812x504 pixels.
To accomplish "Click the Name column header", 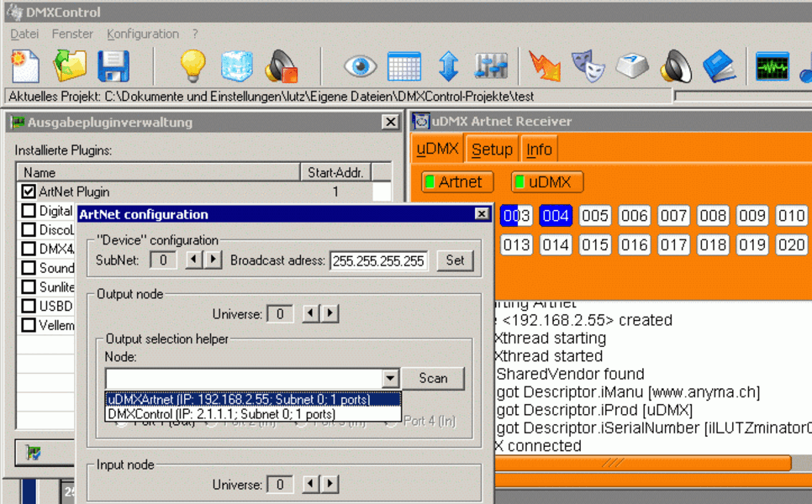I will [159, 172].
